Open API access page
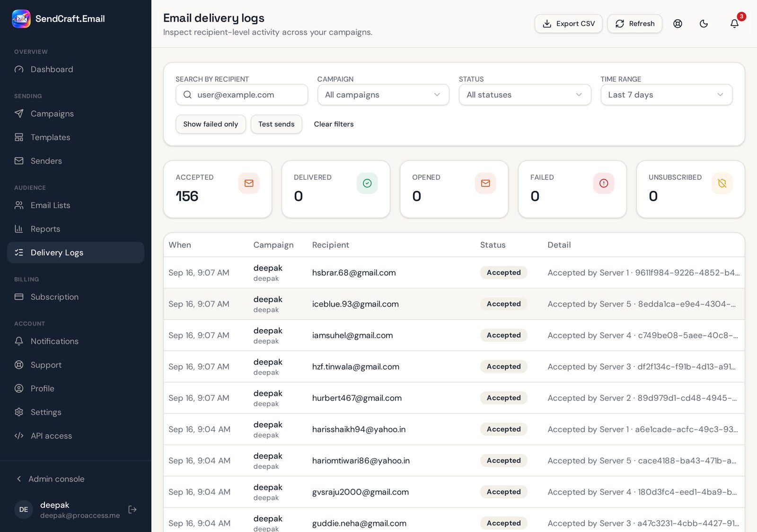This screenshot has width=757, height=532. point(76,436)
